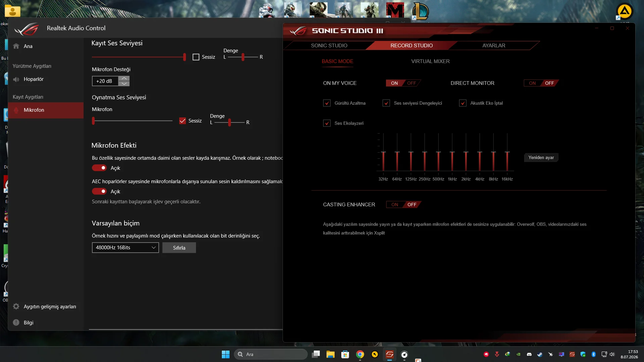Screen dimensions: 644x362
Task: Open File Explorer from the taskbar
Action: coord(331,354)
